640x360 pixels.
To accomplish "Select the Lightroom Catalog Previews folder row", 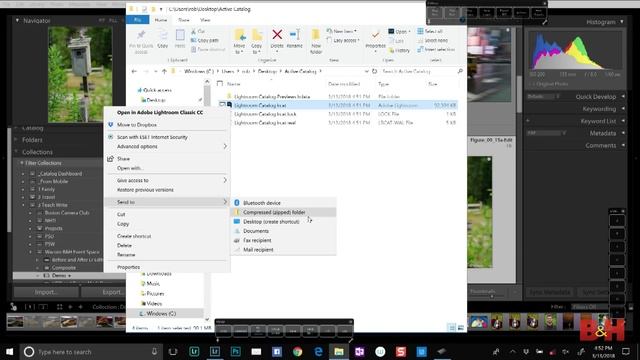I will point(338,96).
